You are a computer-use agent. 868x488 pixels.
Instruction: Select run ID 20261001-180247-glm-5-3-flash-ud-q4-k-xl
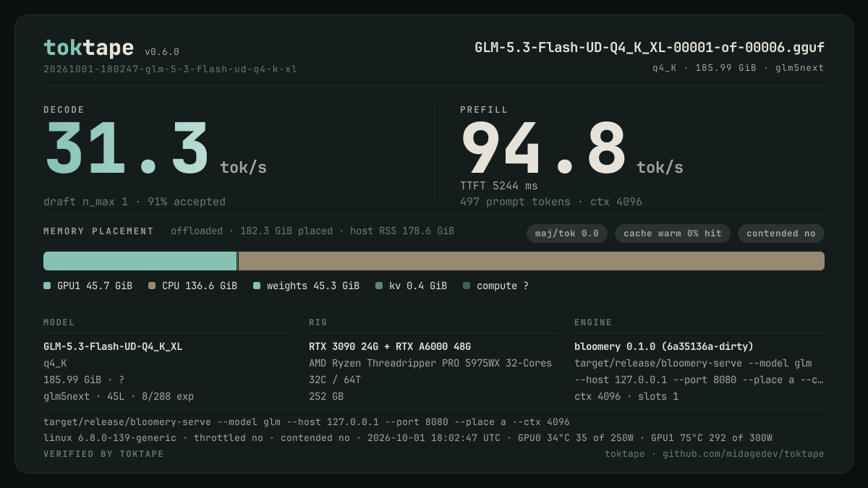pos(170,69)
